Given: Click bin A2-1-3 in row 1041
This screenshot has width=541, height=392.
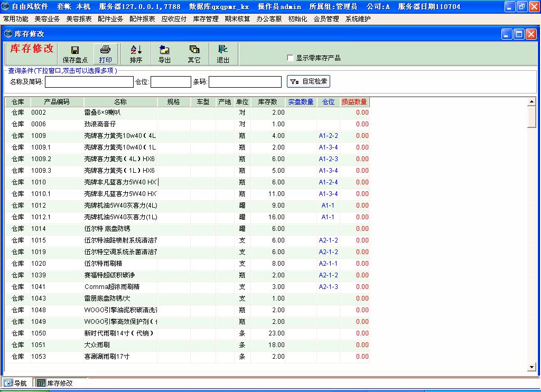Looking at the screenshot, I should click(x=329, y=287).
